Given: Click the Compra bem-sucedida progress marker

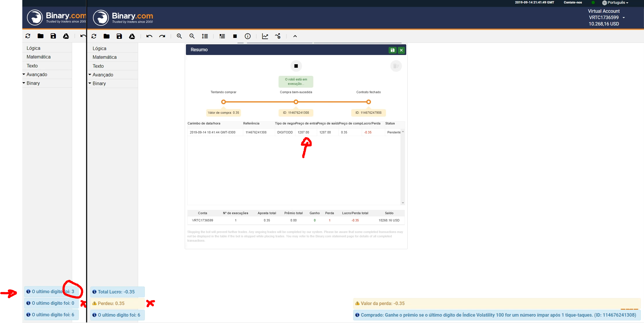Looking at the screenshot, I should tap(296, 102).
